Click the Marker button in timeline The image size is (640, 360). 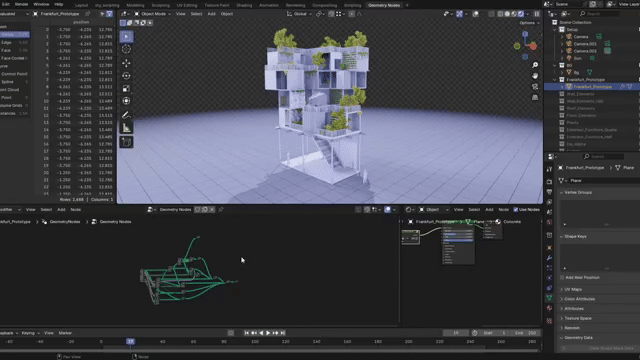pos(65,333)
